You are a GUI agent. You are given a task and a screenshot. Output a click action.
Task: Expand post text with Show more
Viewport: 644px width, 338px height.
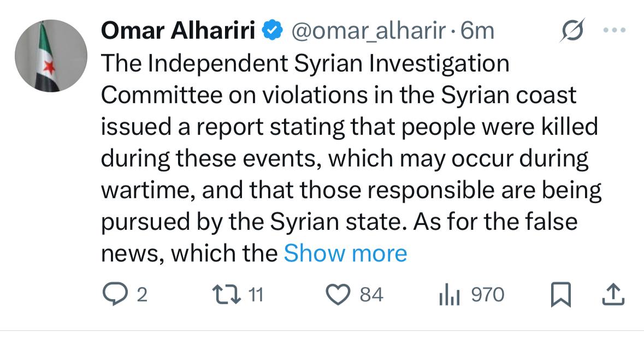pos(346,253)
